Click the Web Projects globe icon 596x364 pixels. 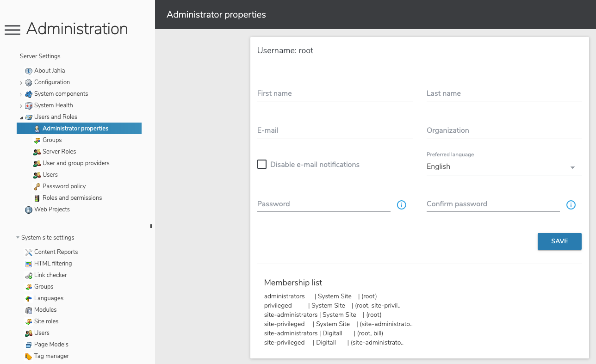pos(29,210)
